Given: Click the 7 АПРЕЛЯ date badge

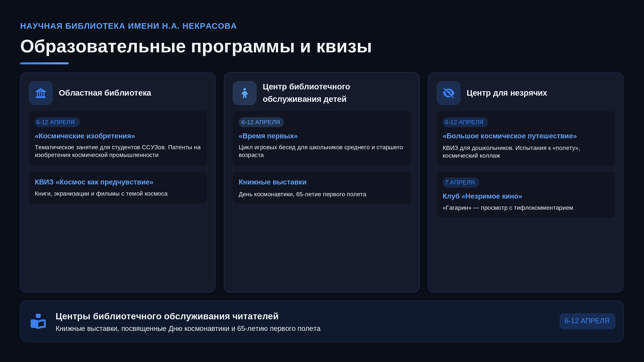Looking at the screenshot, I should 460,182.
